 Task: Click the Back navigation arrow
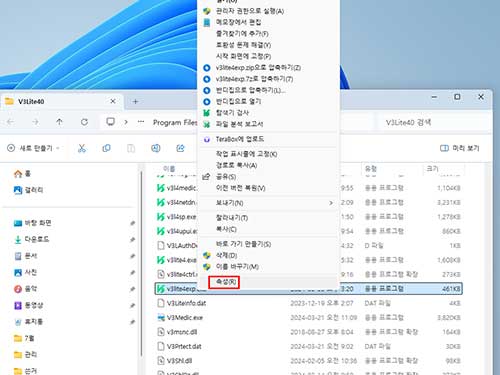coord(11,122)
